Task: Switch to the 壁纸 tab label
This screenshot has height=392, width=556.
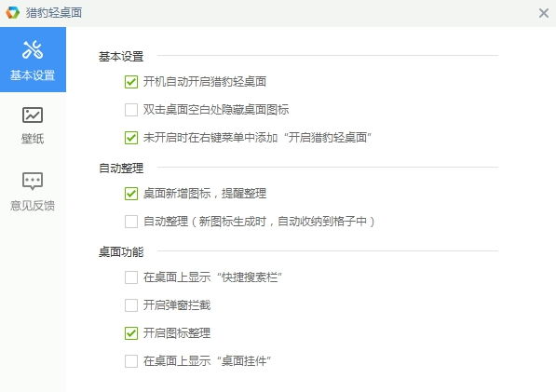Action: 33,139
